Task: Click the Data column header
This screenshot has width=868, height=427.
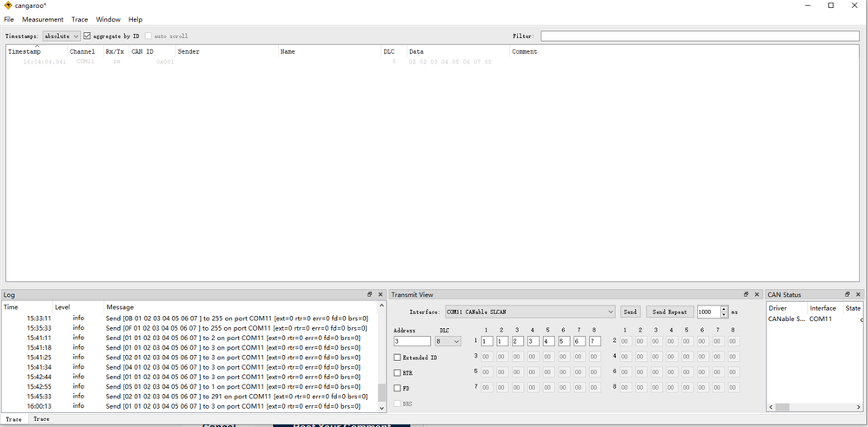Action: click(458, 51)
